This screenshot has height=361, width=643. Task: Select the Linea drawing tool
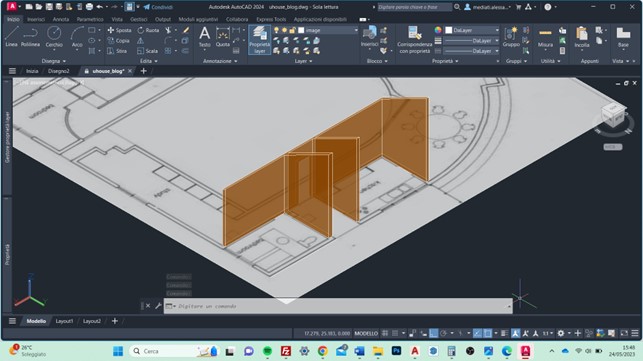point(11,37)
